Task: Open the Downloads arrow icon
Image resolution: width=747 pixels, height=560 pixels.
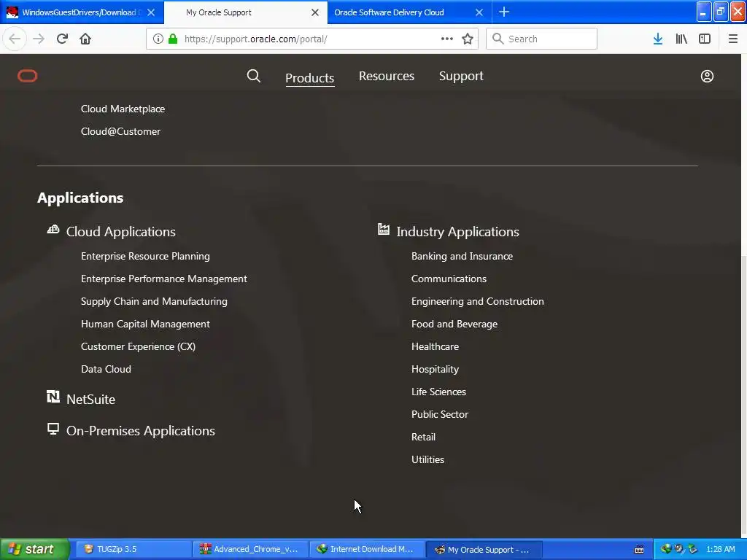Action: click(658, 39)
